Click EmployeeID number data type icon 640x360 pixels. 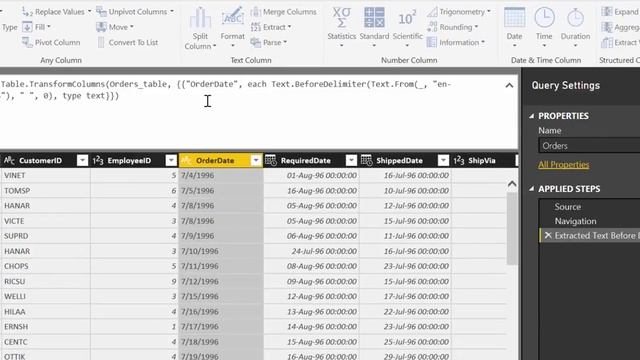click(x=98, y=160)
